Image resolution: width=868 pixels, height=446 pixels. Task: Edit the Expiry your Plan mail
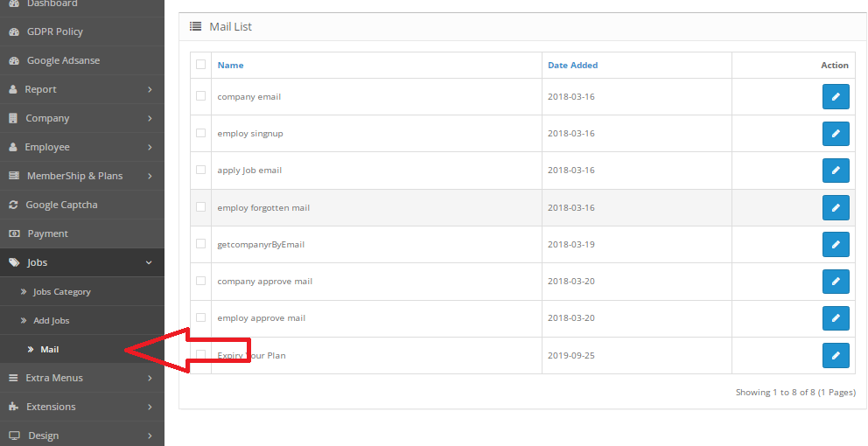click(x=836, y=355)
